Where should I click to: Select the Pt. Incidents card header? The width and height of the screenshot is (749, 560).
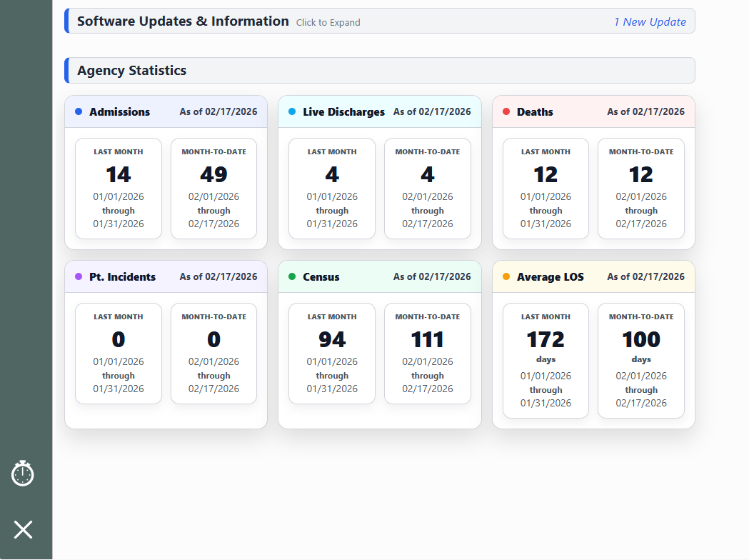166,276
